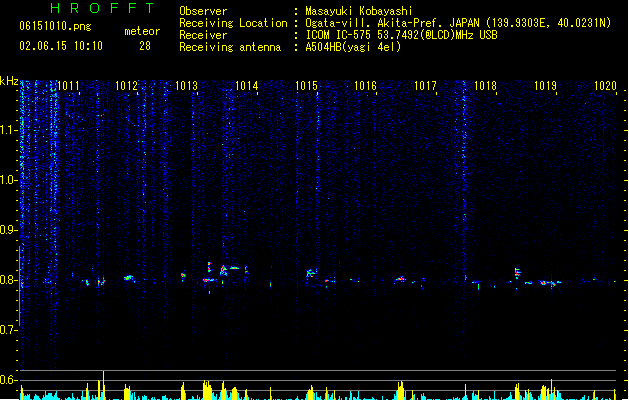Click the Receiver label
Viewport: 629px width, 400px height.
point(203,35)
